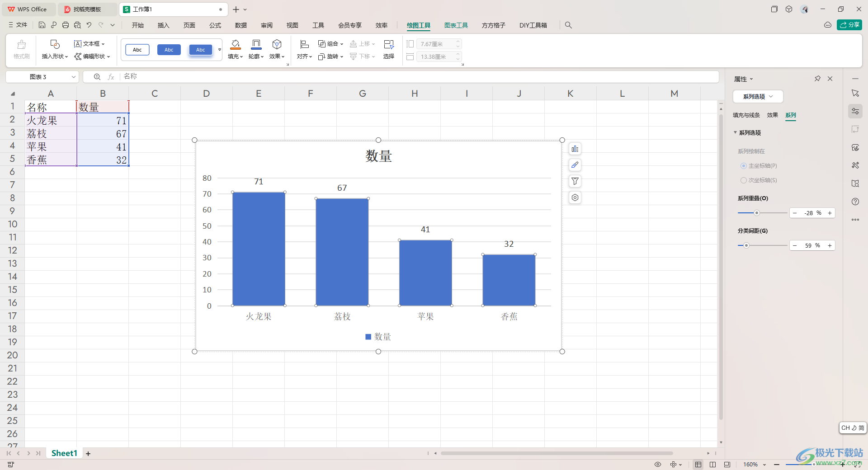This screenshot has width=868, height=470.
Task: Open the Insert ribbon tab
Action: 163,25
